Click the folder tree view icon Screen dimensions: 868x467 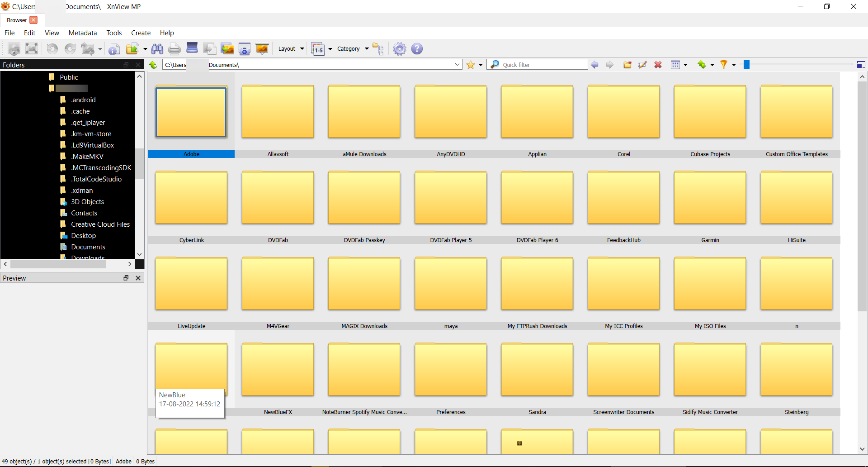coord(378,49)
